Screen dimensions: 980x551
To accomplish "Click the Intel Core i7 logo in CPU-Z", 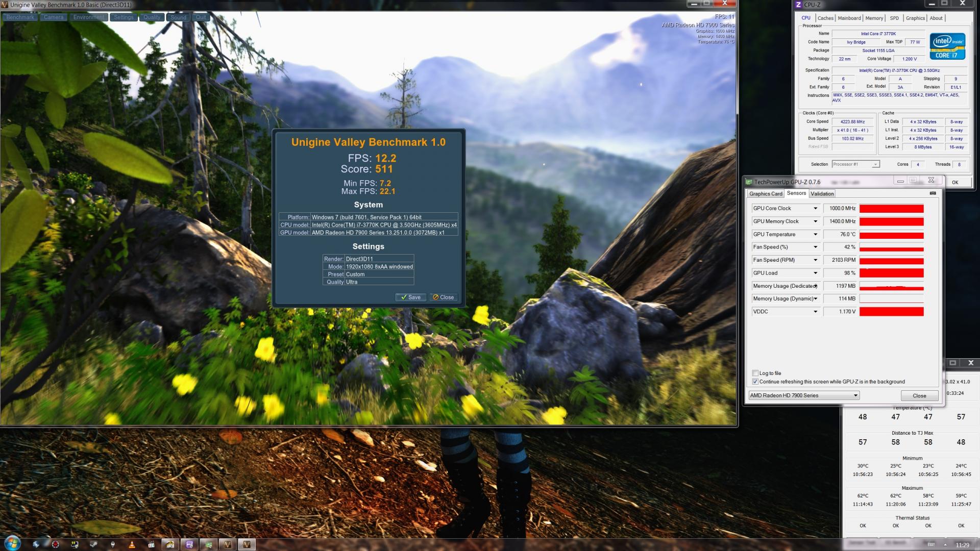I will pos(947,46).
